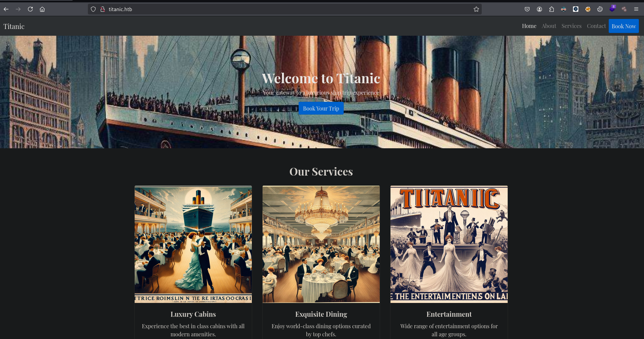The image size is (644, 339).
Task: Open the Save to Pocket icon
Action: 527,9
